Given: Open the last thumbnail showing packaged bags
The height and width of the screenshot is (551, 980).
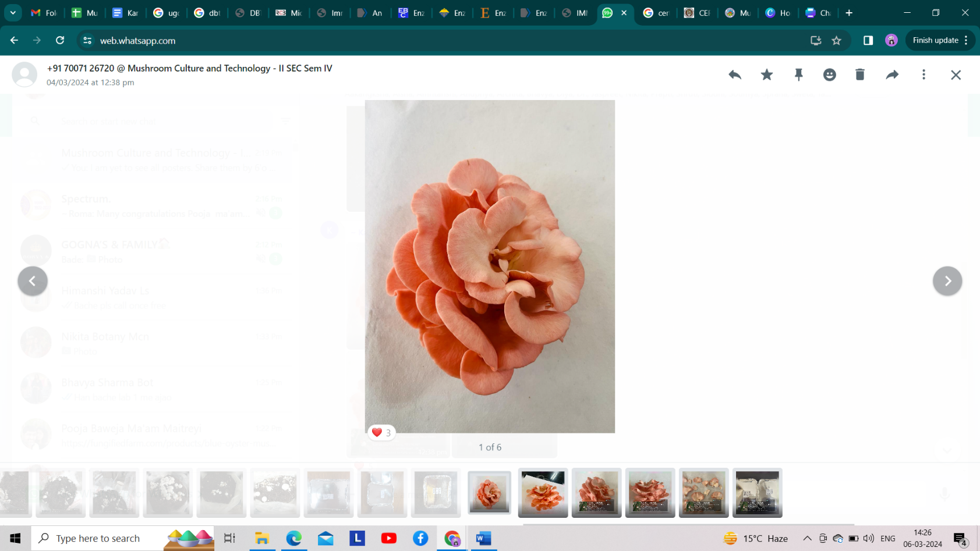Looking at the screenshot, I should coord(757,493).
